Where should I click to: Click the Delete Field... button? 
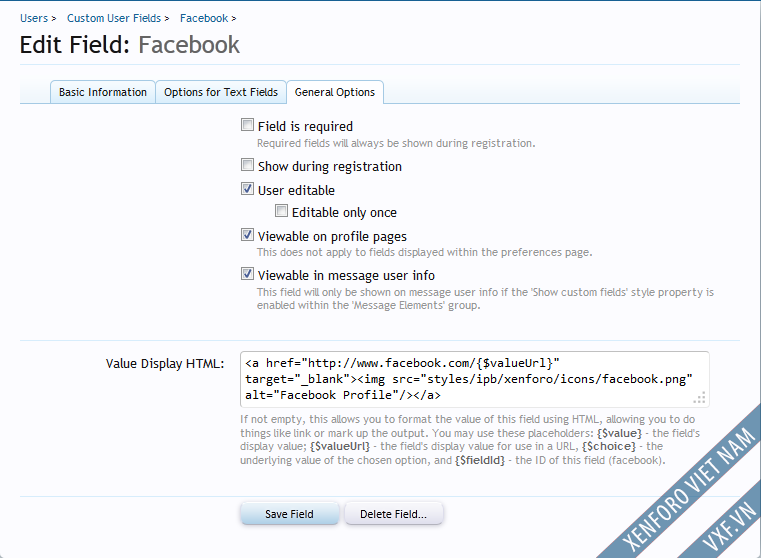tap(393, 514)
